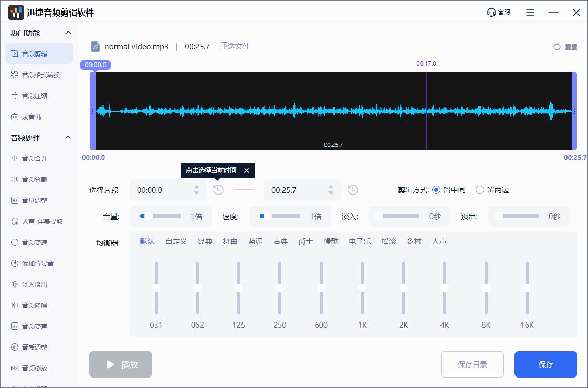Close the 点击选择当前时间 tooltip
This screenshot has height=388, width=588.
pos(246,170)
